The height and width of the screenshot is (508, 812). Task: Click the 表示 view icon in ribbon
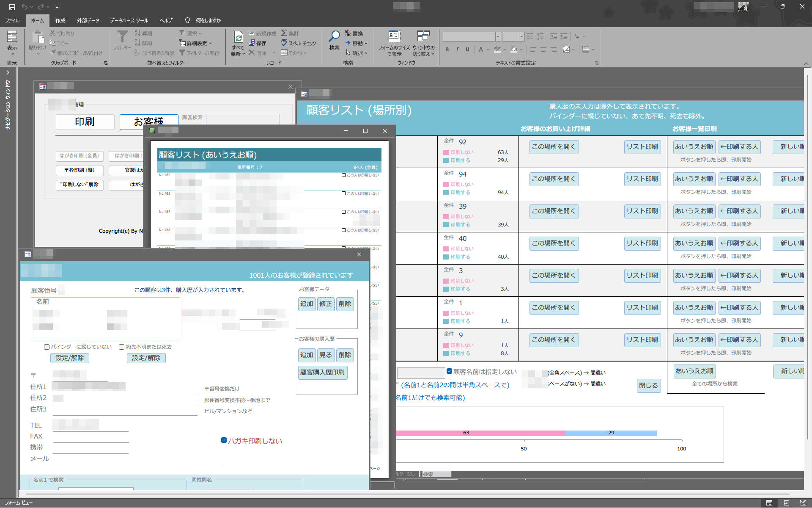[12, 37]
